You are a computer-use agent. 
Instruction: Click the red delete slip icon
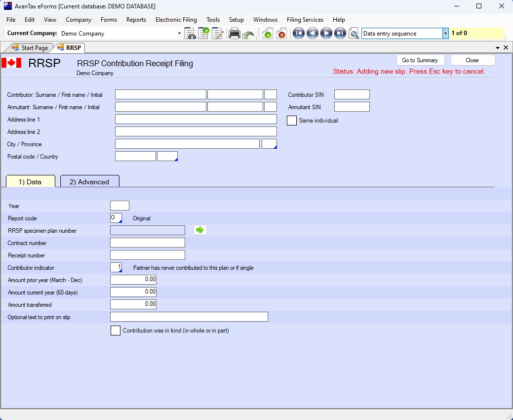click(281, 34)
